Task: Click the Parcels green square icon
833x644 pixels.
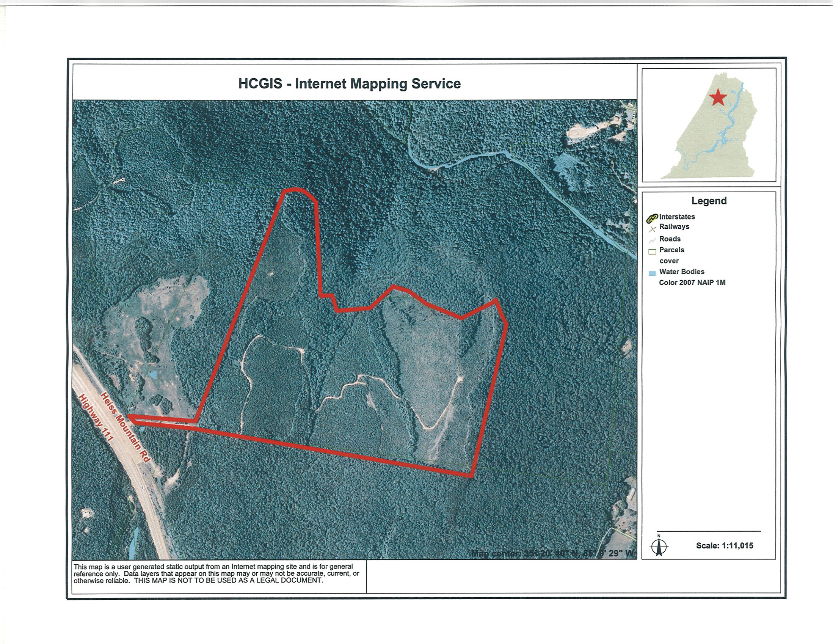Action: tap(652, 251)
